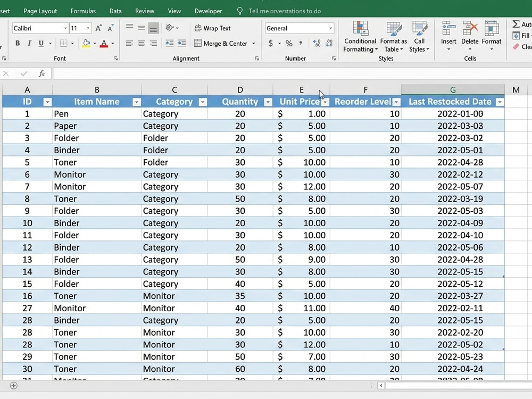Image resolution: width=532 pixels, height=399 pixels.
Task: Toggle italic formatting
Action: click(29, 43)
